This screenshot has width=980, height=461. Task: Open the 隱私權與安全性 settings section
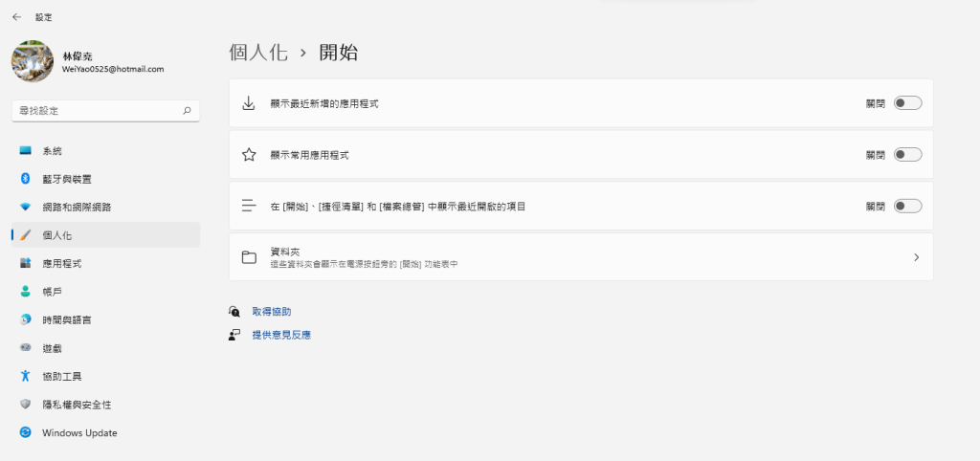[83, 405]
